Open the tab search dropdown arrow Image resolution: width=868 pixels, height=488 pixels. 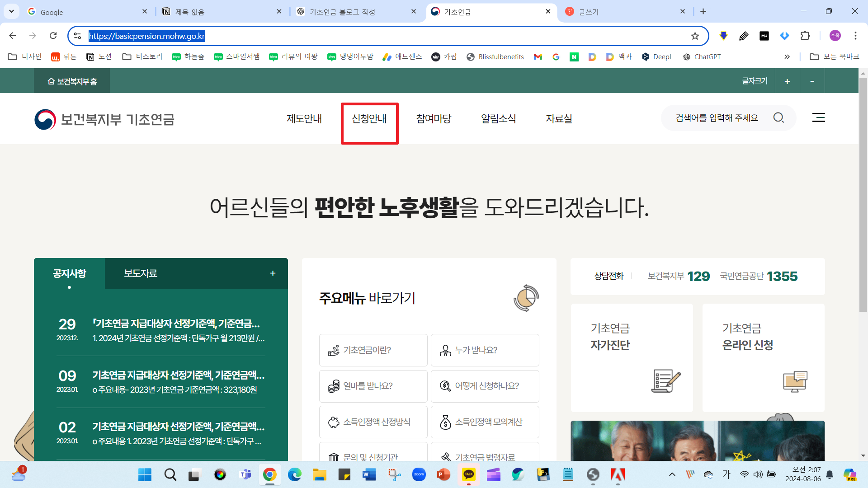tap(11, 11)
